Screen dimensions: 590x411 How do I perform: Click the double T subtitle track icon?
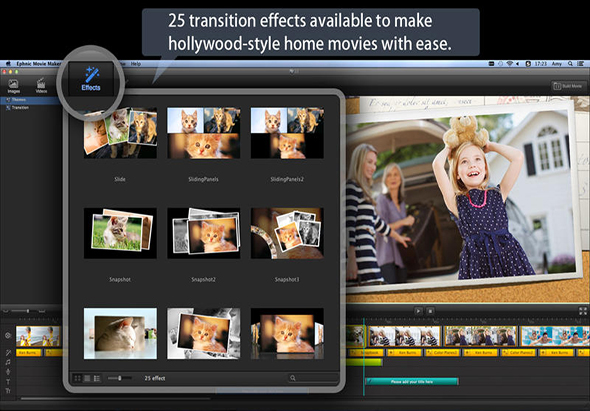8,391
